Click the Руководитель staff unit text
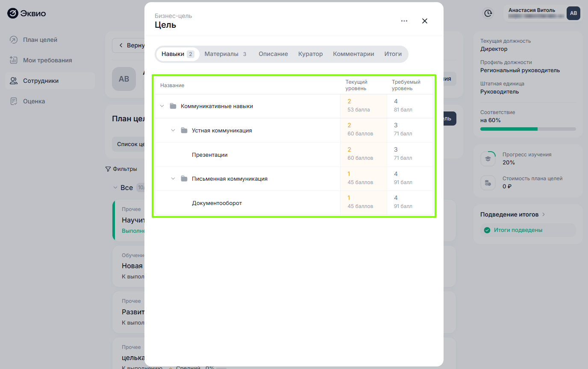This screenshot has height=369, width=588. pos(500,92)
